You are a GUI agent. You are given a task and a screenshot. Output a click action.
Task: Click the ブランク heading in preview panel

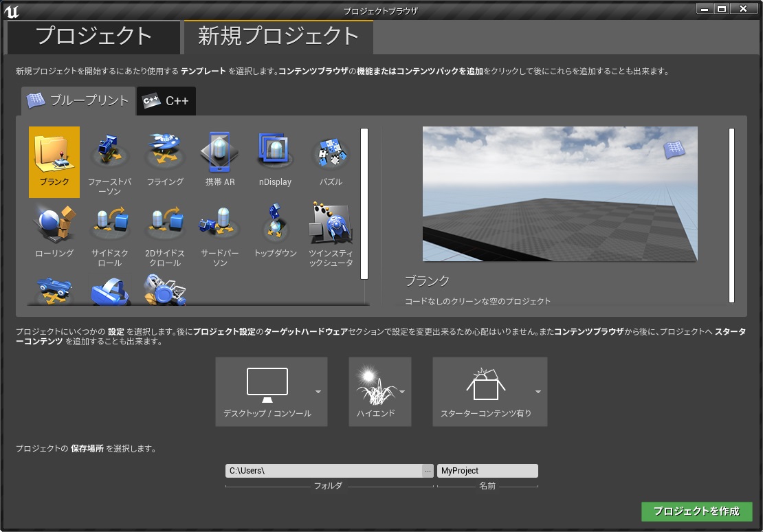(428, 281)
